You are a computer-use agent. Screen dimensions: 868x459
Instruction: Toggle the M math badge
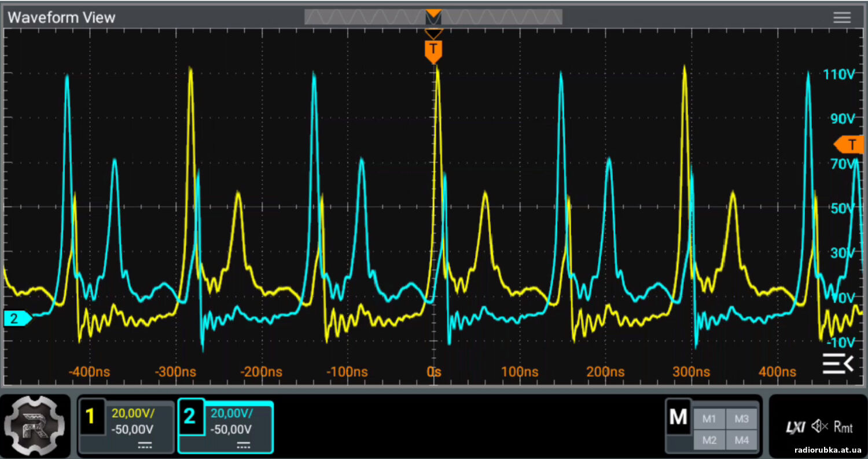pyautogui.click(x=678, y=416)
